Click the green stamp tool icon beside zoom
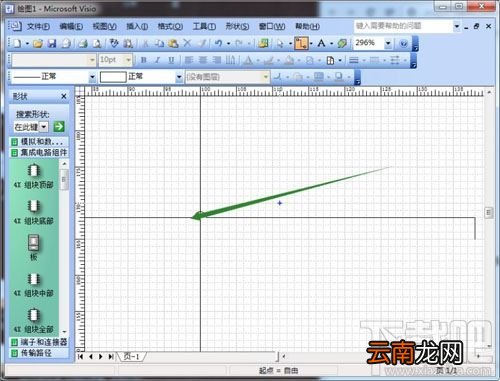 point(342,43)
